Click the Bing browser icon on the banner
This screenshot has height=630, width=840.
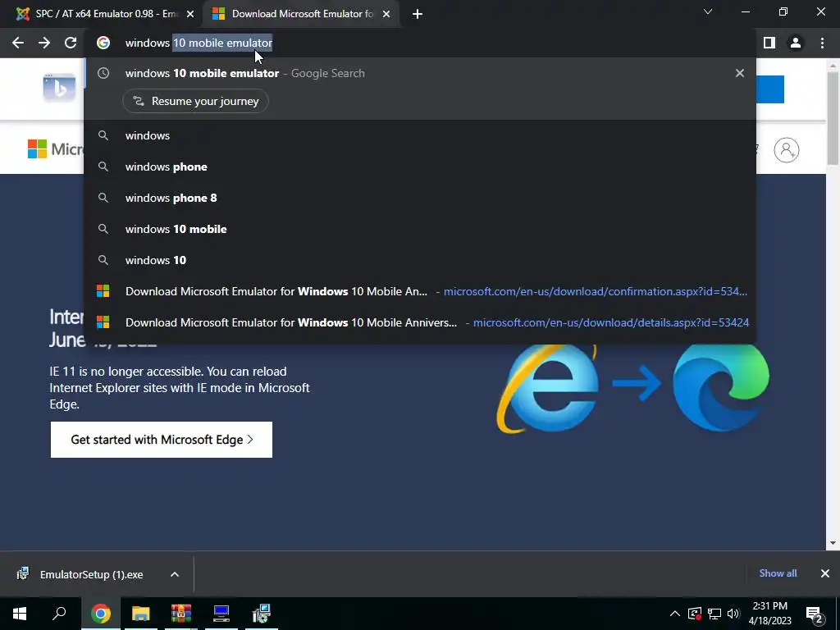coord(59,88)
